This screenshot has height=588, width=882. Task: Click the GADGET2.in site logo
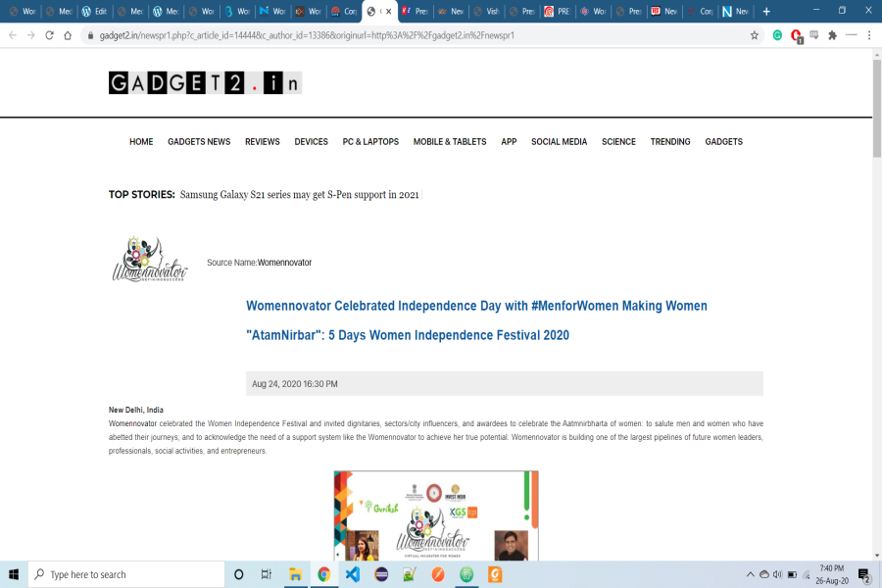(x=206, y=82)
